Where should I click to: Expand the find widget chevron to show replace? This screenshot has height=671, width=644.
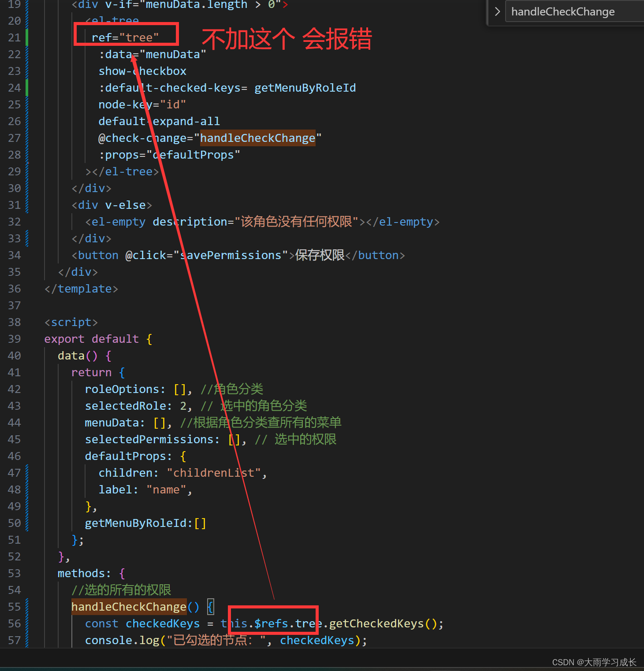point(497,11)
